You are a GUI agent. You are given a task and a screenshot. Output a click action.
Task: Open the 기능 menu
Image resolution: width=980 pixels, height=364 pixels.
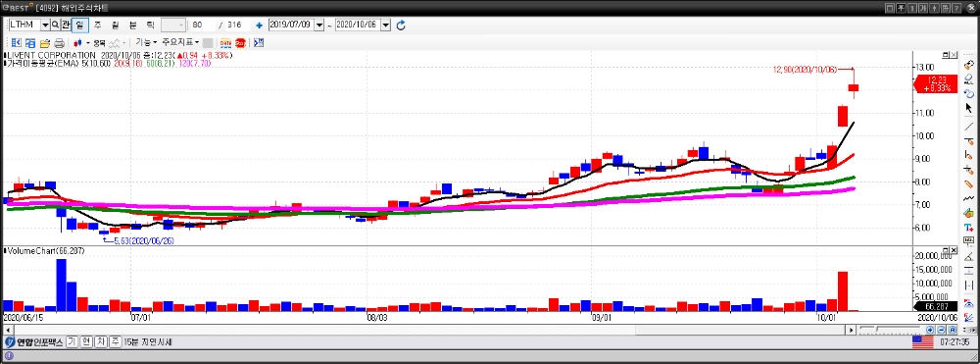(x=146, y=42)
